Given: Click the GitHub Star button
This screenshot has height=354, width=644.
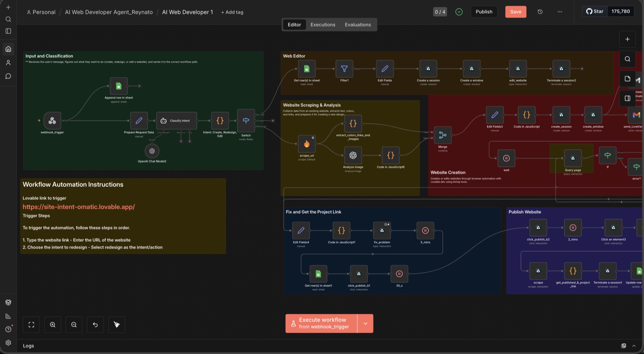Looking at the screenshot, I should pyautogui.click(x=594, y=11).
